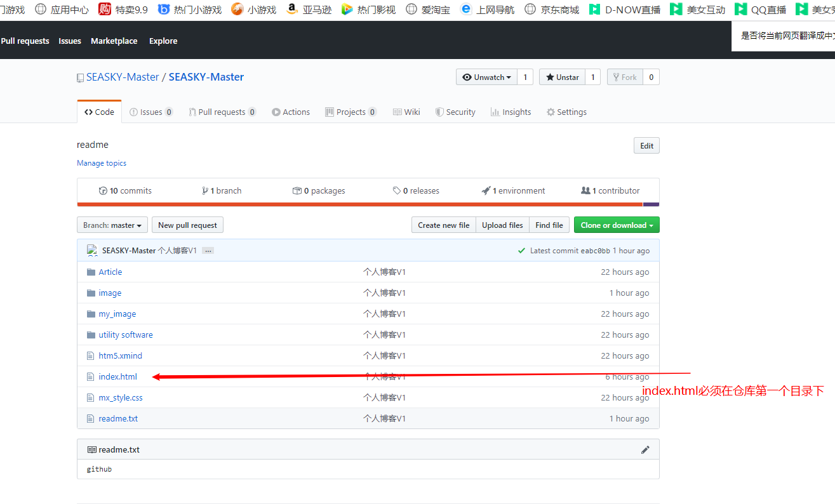Open the image folder
Screen dimensions: 835x504
pos(110,293)
